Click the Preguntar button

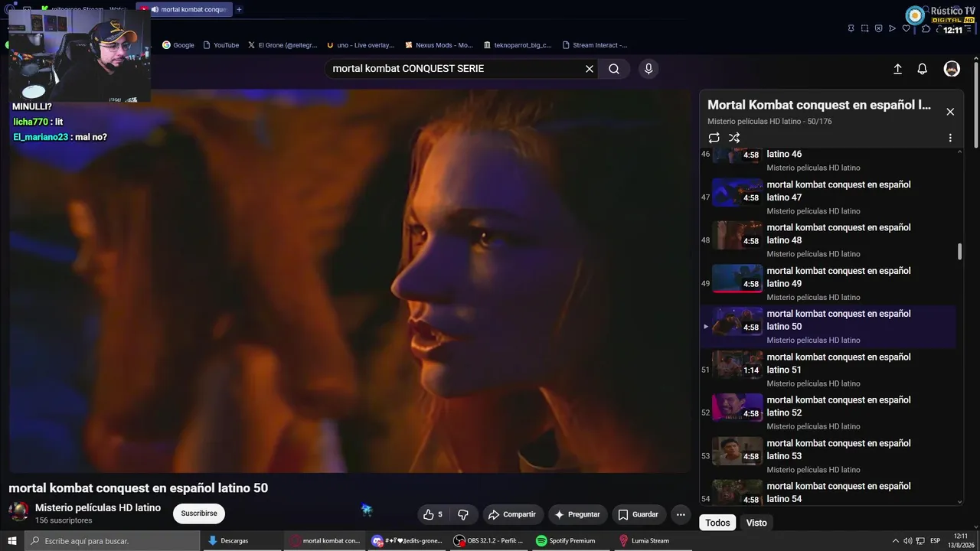(x=577, y=514)
